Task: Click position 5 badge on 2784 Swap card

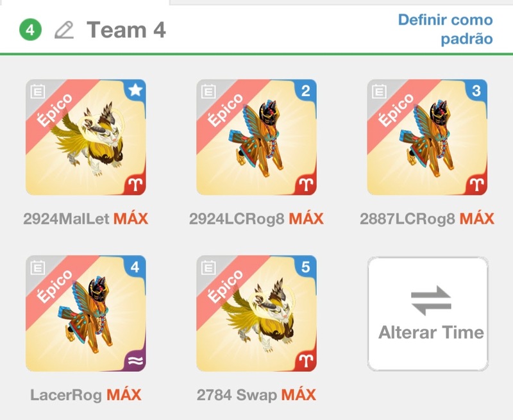Action: pyautogui.click(x=306, y=267)
